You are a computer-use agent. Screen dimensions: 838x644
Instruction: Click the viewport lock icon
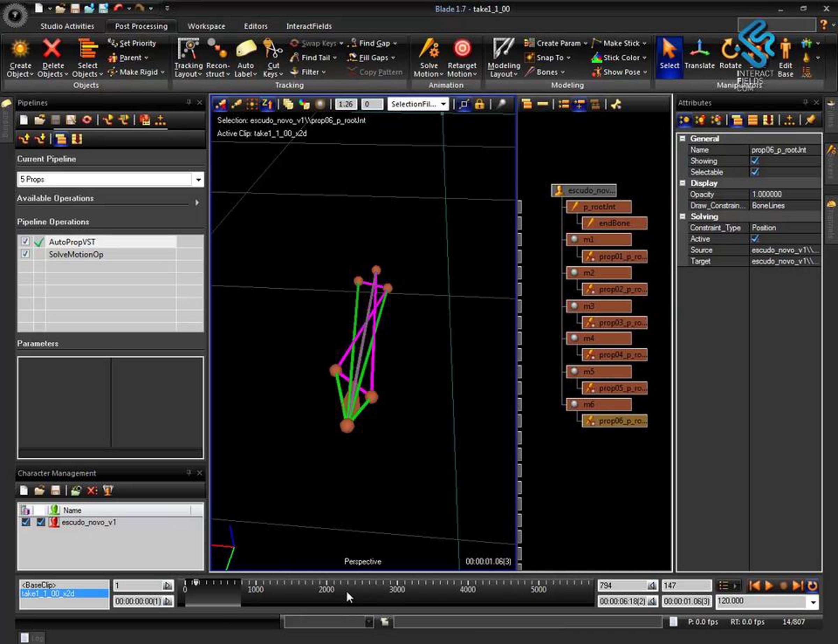click(x=479, y=104)
